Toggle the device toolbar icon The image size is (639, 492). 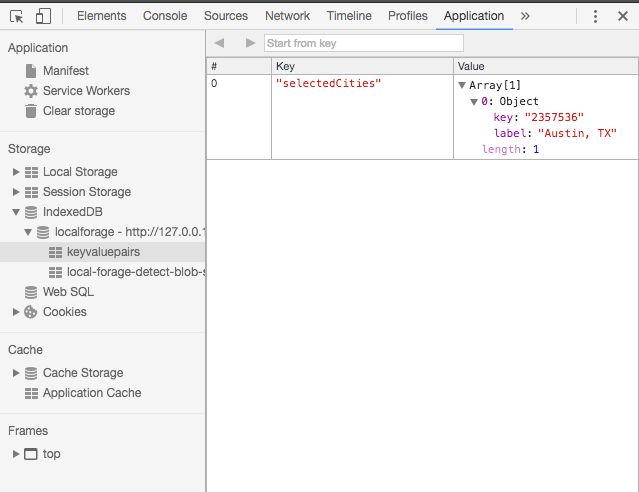click(x=43, y=17)
